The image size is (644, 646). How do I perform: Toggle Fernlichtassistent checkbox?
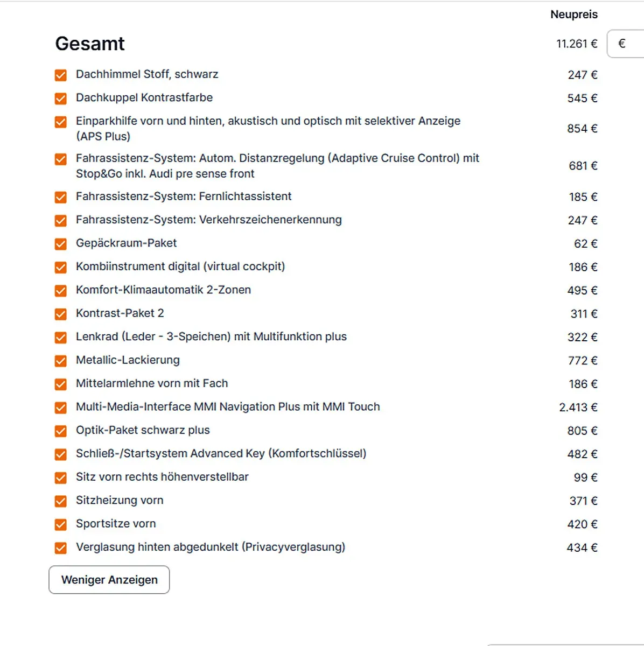point(61,197)
